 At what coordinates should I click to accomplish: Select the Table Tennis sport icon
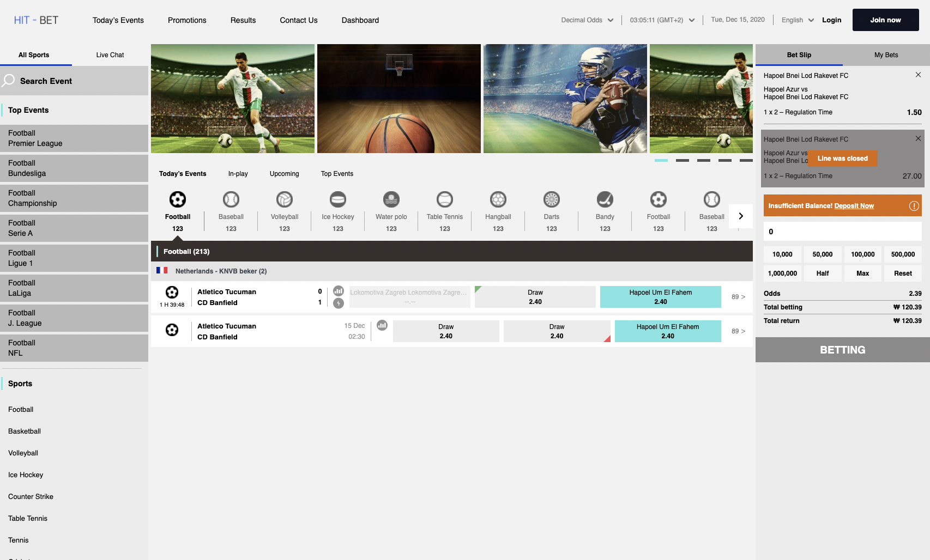click(x=444, y=200)
